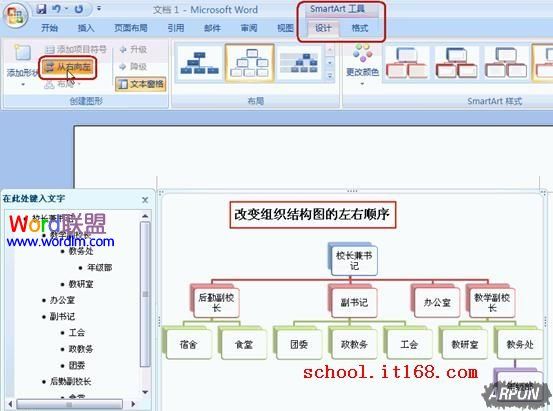Select the SmartArt 设计 tab
The image size is (553, 411).
pyautogui.click(x=323, y=28)
